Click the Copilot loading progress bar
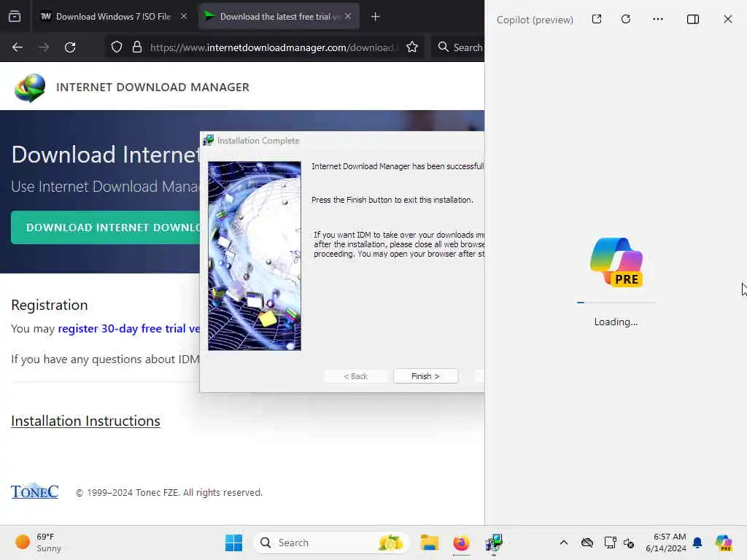The height and width of the screenshot is (560, 747). pyautogui.click(x=616, y=303)
